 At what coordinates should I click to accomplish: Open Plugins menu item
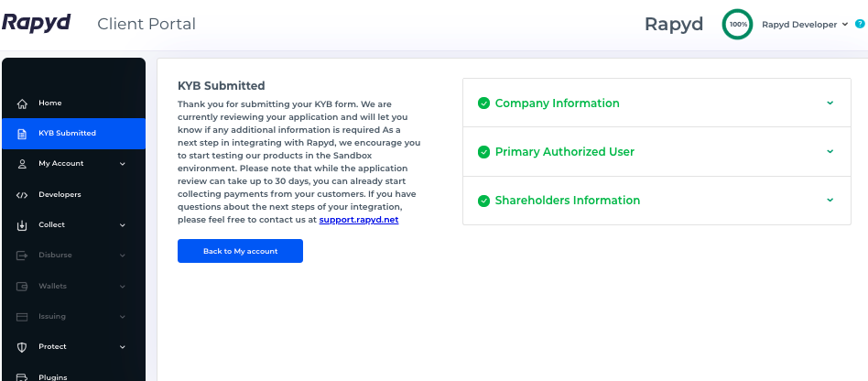tap(73, 374)
